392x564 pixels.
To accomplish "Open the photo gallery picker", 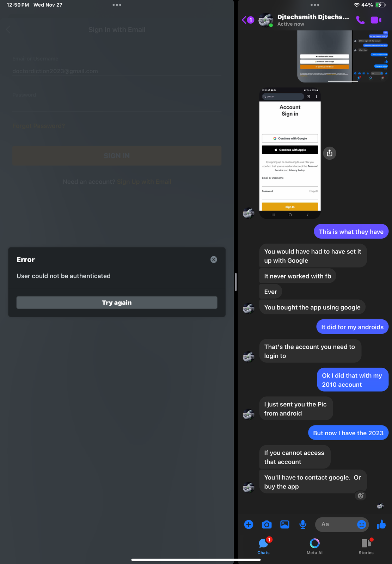I will click(x=285, y=525).
